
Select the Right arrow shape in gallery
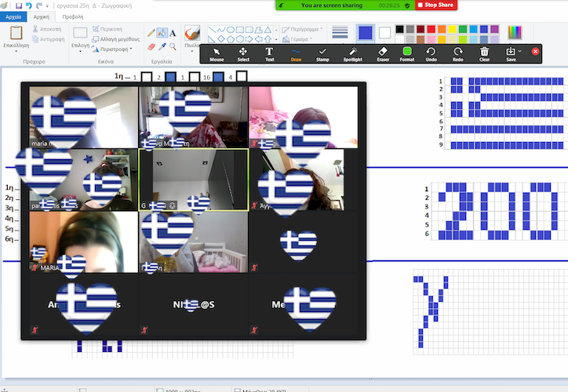[x=249, y=39]
